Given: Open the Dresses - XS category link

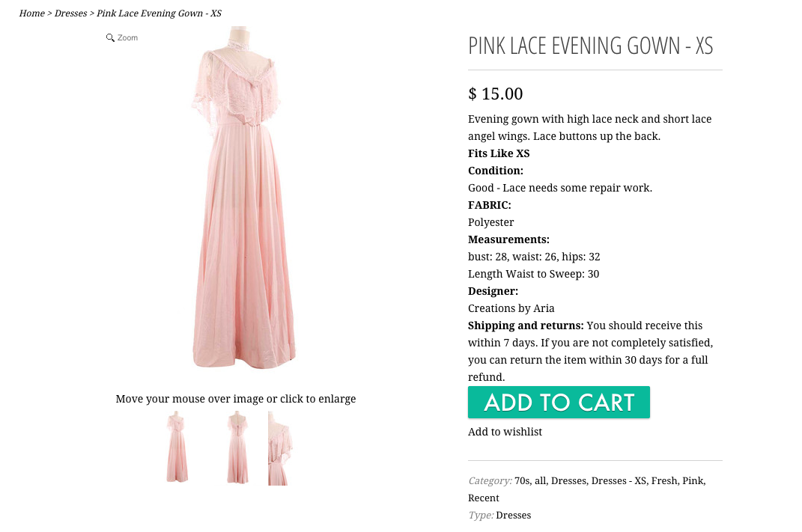Looking at the screenshot, I should [619, 480].
